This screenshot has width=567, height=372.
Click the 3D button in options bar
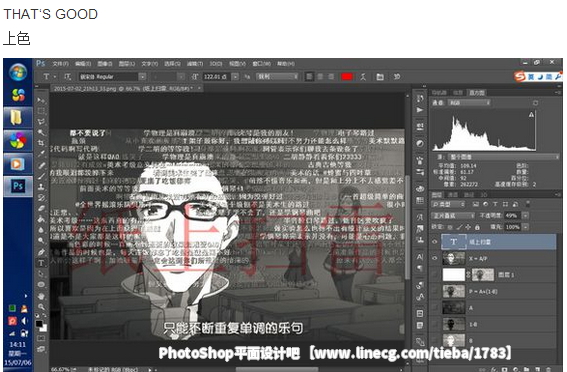397,77
